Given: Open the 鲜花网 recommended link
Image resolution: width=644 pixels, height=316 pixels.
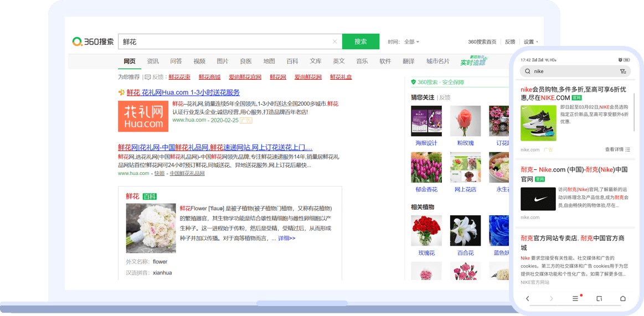Looking at the screenshot, I should [x=278, y=77].
